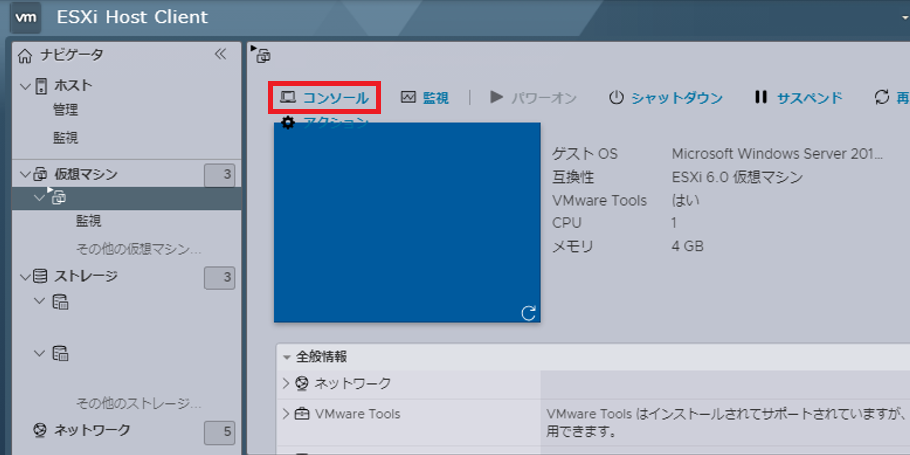Screen dimensions: 910x455
Task: Open その他のストレージ... link
Action: [139, 403]
